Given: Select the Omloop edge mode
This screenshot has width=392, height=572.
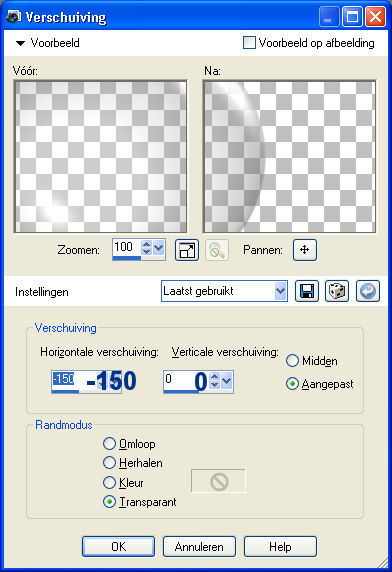Looking at the screenshot, I should point(109,444).
